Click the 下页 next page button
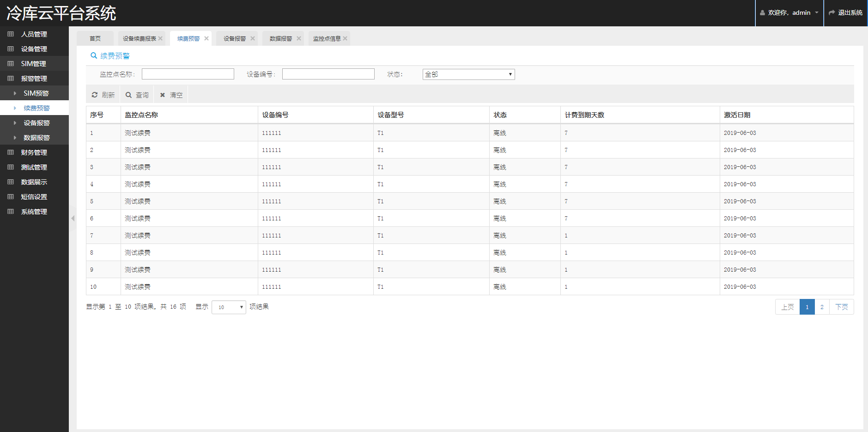The height and width of the screenshot is (432, 868). [841, 307]
